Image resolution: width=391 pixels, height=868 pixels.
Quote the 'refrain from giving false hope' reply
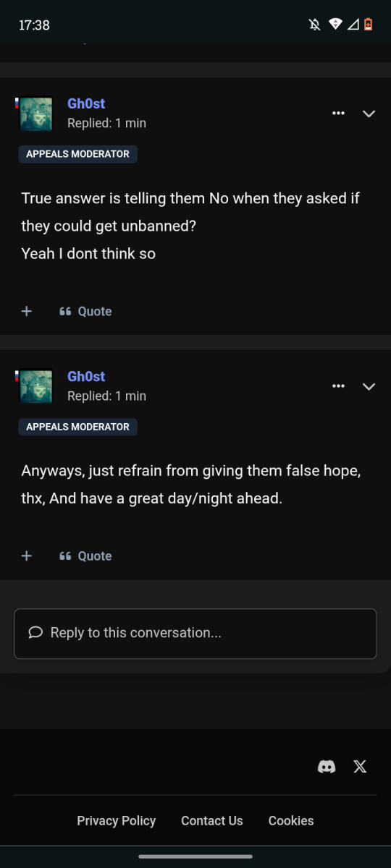(85, 556)
